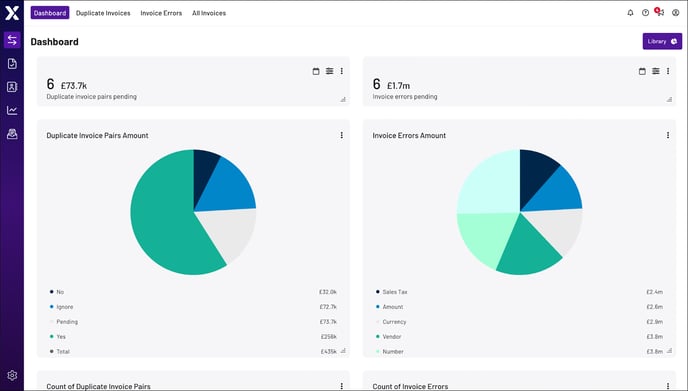Click the Invoice Errors Amount title
The height and width of the screenshot is (391, 688).
click(x=409, y=136)
